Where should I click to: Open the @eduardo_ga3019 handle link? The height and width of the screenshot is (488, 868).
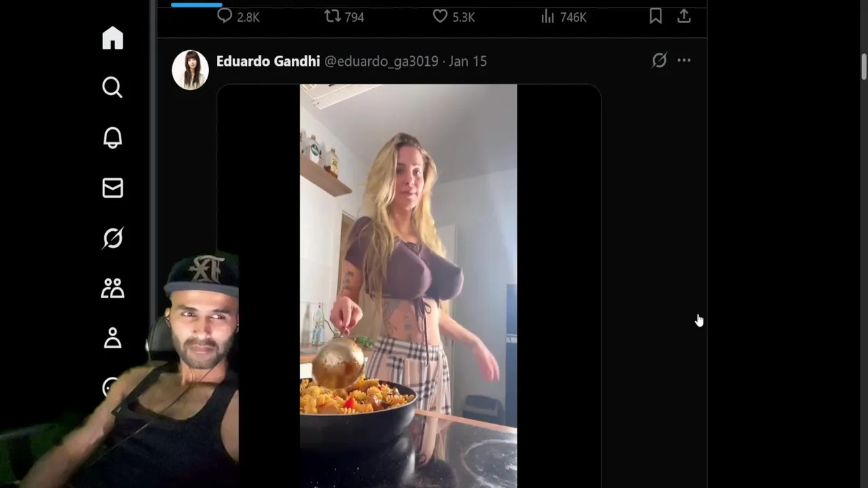381,61
